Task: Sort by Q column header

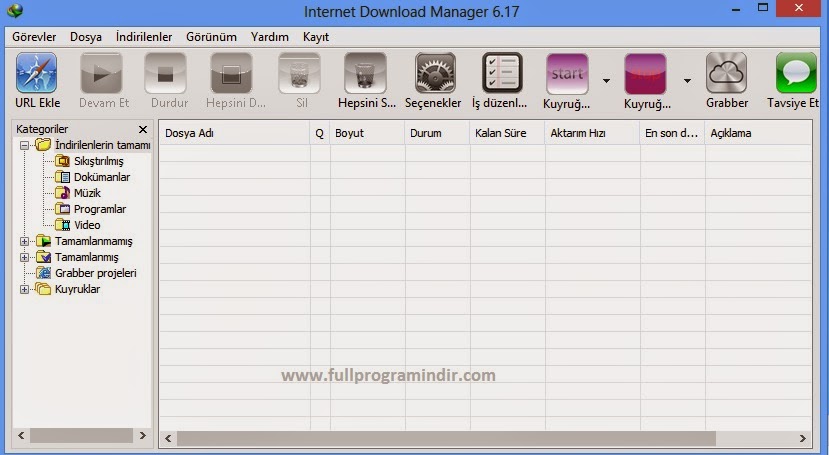Action: tap(319, 133)
